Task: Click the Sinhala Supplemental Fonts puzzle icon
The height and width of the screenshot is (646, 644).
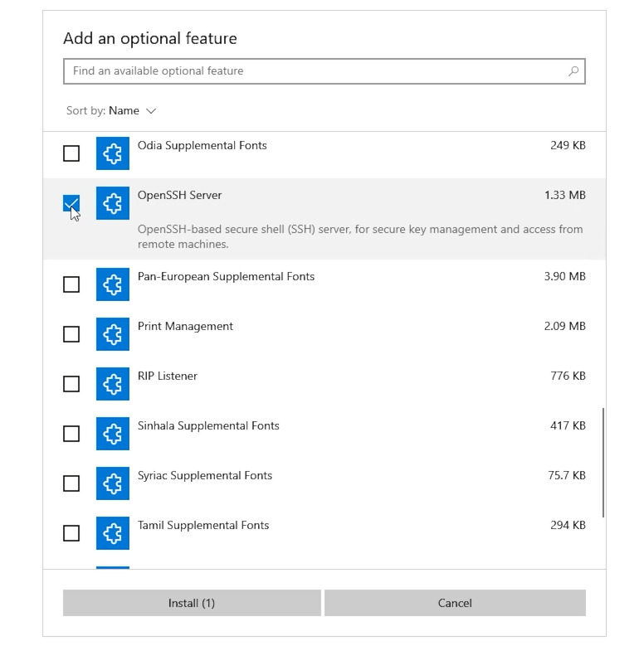Action: pyautogui.click(x=113, y=434)
